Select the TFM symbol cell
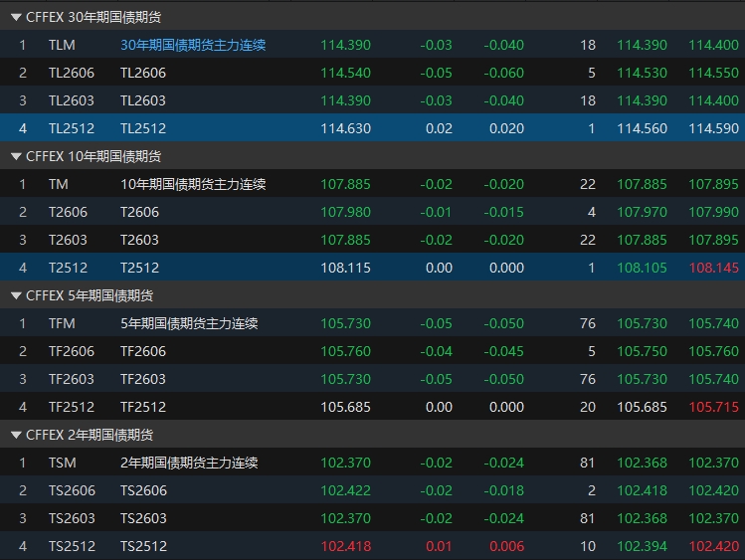 click(62, 323)
